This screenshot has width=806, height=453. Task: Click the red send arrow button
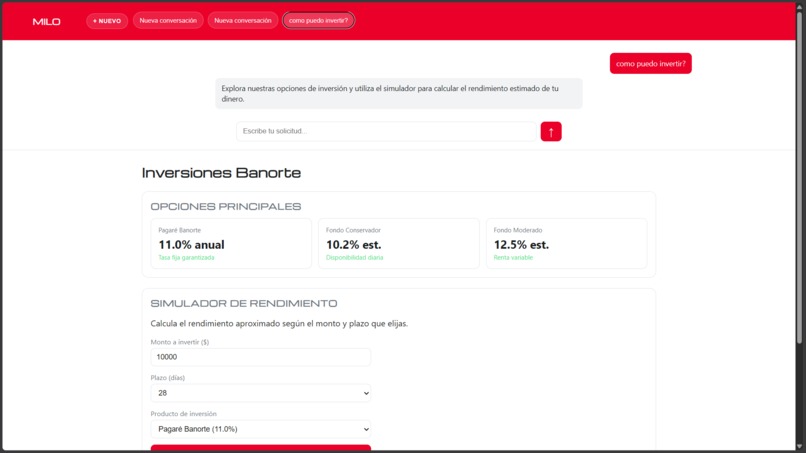[x=551, y=132]
